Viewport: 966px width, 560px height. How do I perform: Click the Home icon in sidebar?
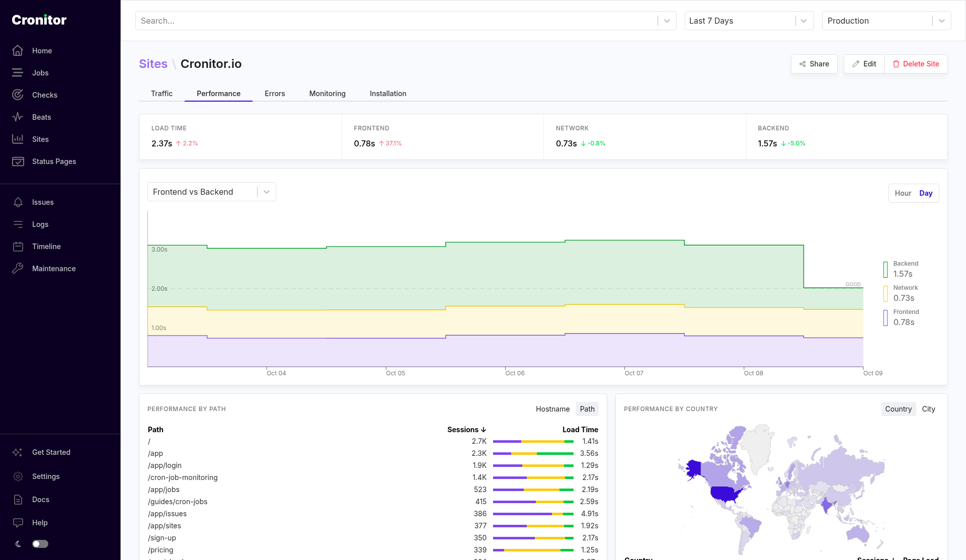click(18, 51)
